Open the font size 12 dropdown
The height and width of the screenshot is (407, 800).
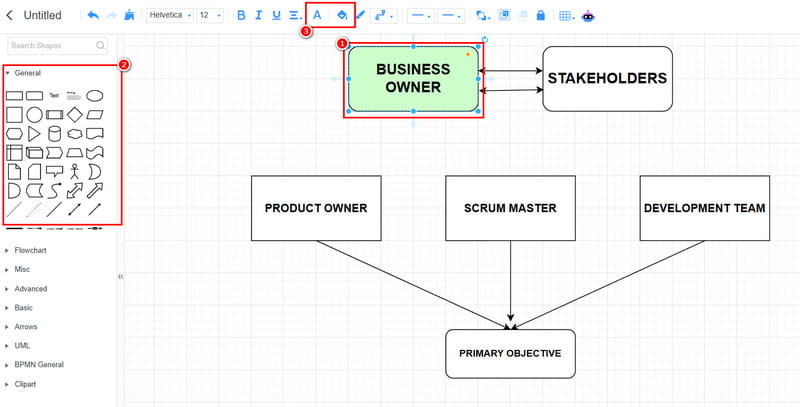(210, 15)
